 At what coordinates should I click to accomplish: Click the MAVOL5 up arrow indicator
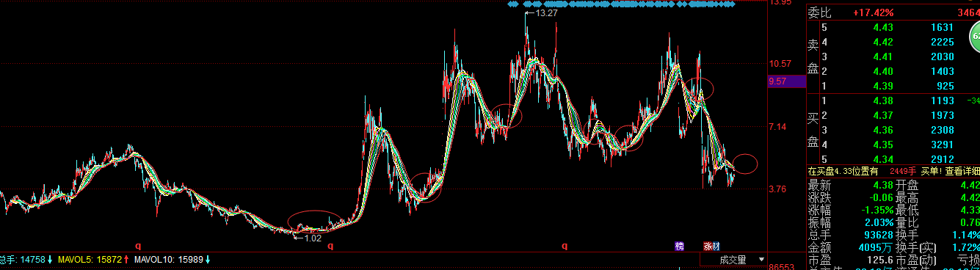click(127, 259)
